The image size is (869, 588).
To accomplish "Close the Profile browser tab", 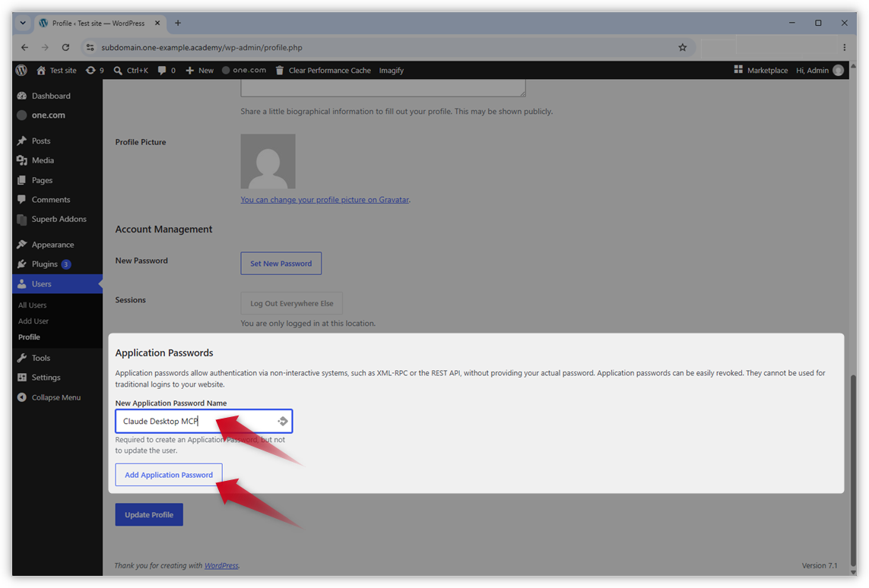I will click(x=157, y=24).
